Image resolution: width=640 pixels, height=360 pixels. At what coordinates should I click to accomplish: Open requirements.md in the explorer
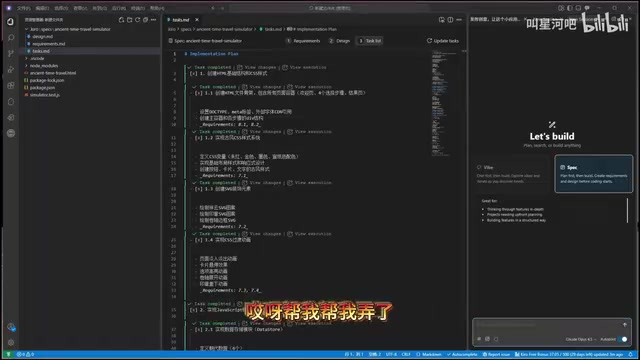(49, 44)
